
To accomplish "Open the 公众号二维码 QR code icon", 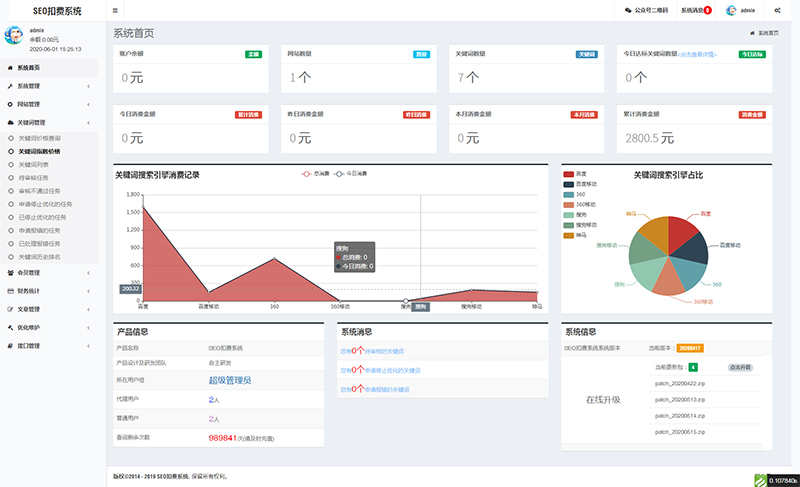I will point(628,10).
